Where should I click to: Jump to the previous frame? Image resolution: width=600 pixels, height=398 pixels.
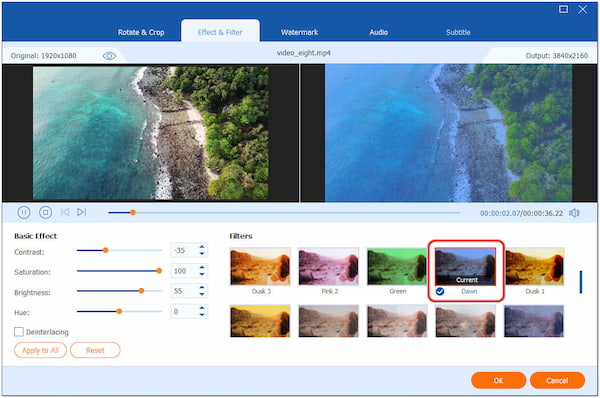click(x=65, y=212)
